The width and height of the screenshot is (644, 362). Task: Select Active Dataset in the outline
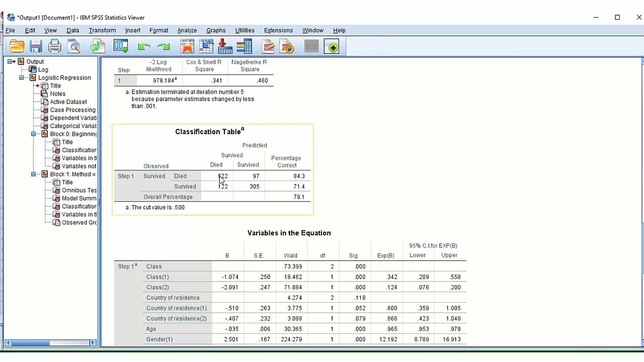point(68,102)
